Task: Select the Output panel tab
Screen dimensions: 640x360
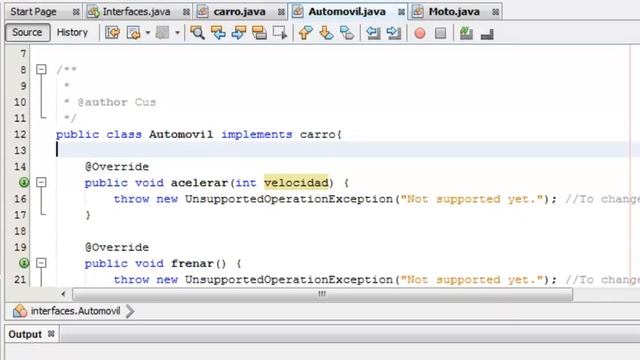Action: pyautogui.click(x=25, y=334)
